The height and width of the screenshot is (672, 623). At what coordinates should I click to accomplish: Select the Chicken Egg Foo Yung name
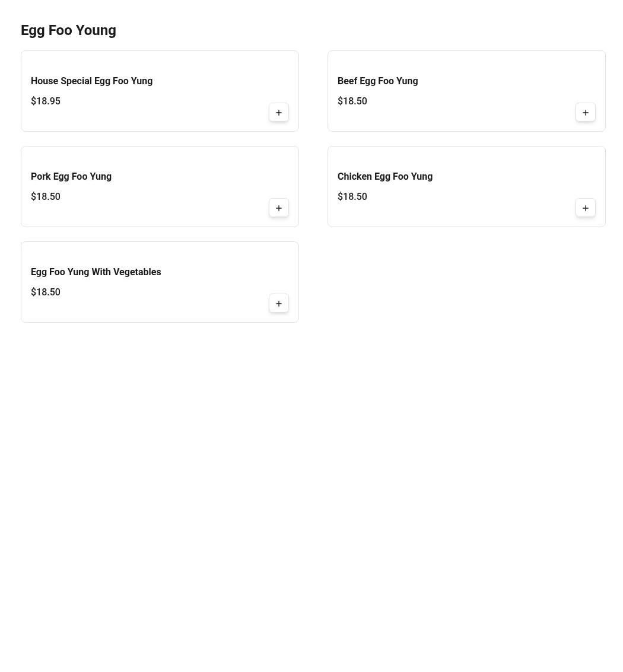click(385, 177)
